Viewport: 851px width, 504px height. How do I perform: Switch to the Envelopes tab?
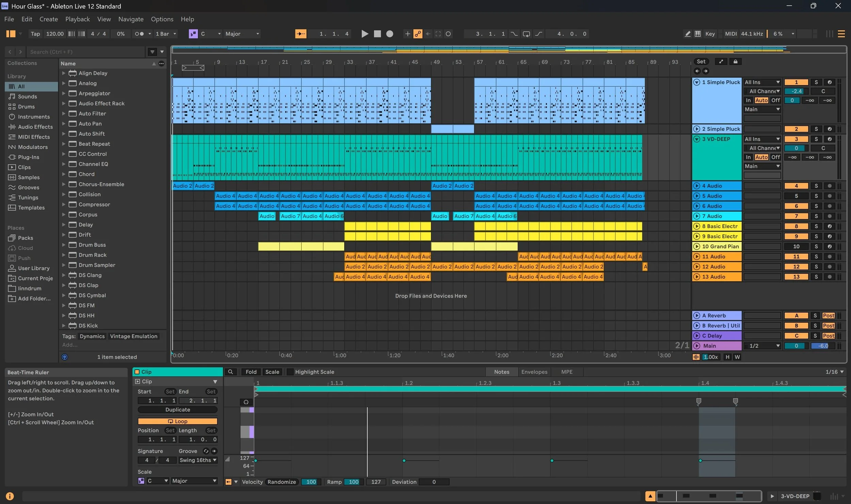click(x=534, y=372)
